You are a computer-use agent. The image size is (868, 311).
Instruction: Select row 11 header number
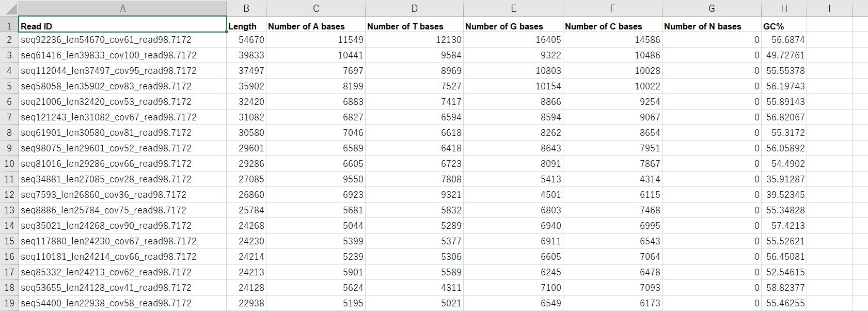pyautogui.click(x=9, y=179)
